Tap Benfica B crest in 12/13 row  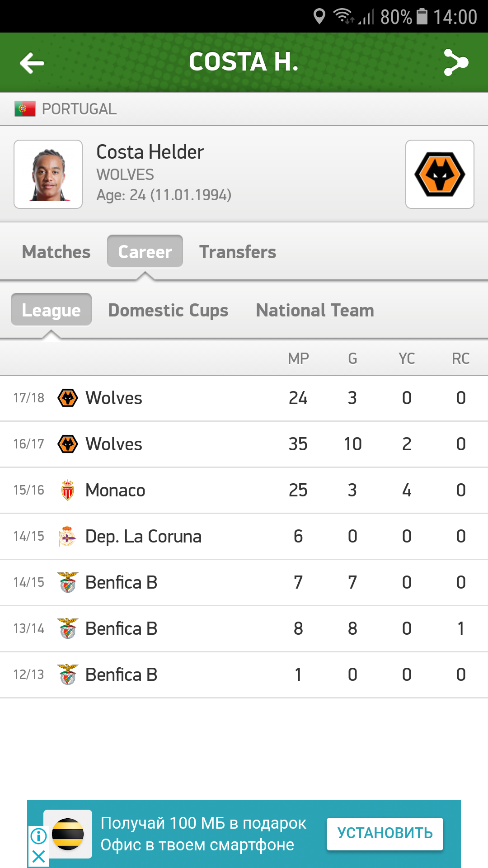pyautogui.click(x=68, y=675)
